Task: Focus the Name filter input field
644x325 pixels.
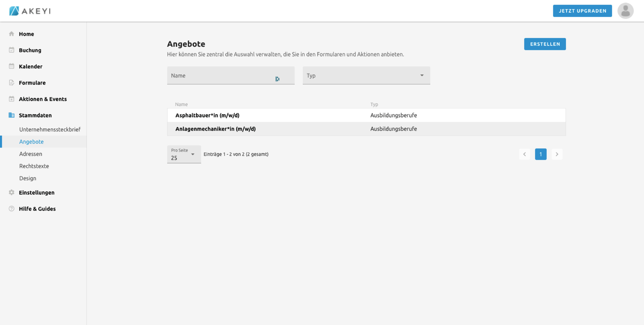Action: pos(221,75)
